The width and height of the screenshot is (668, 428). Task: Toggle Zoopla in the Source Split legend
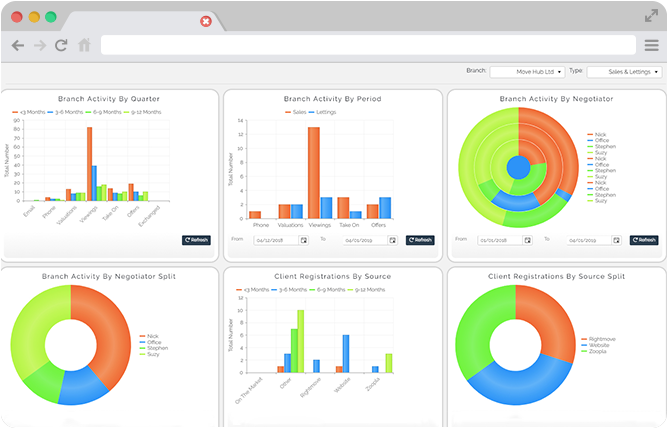pyautogui.click(x=593, y=351)
